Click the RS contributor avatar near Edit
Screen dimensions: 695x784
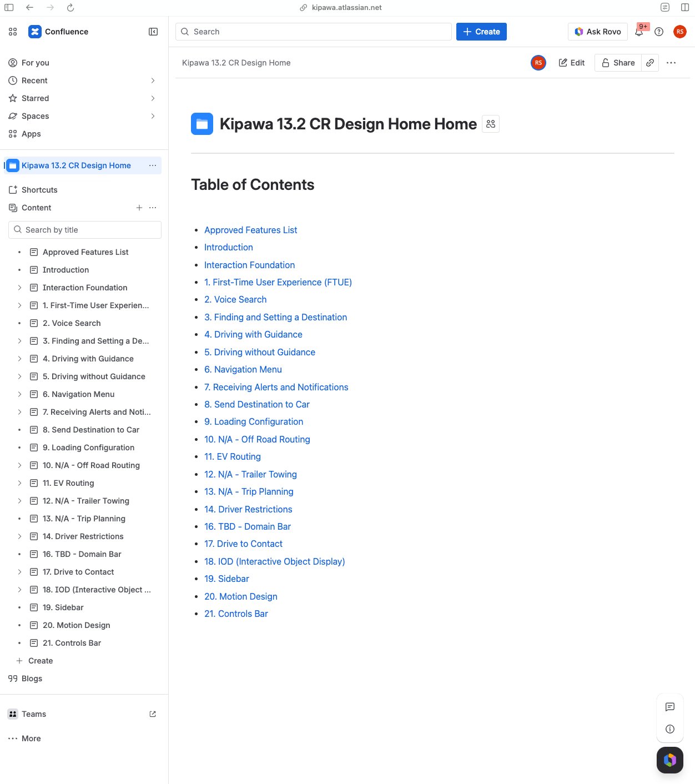click(x=538, y=63)
